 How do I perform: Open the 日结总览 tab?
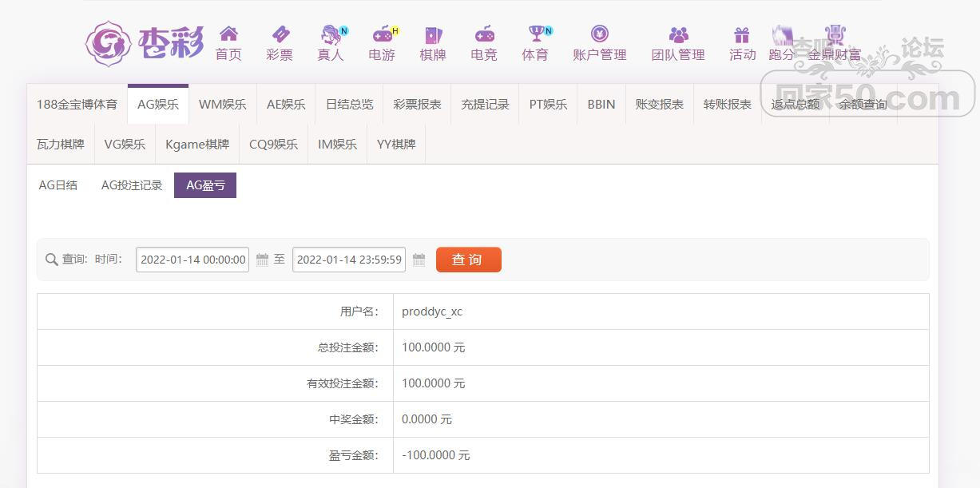[349, 104]
